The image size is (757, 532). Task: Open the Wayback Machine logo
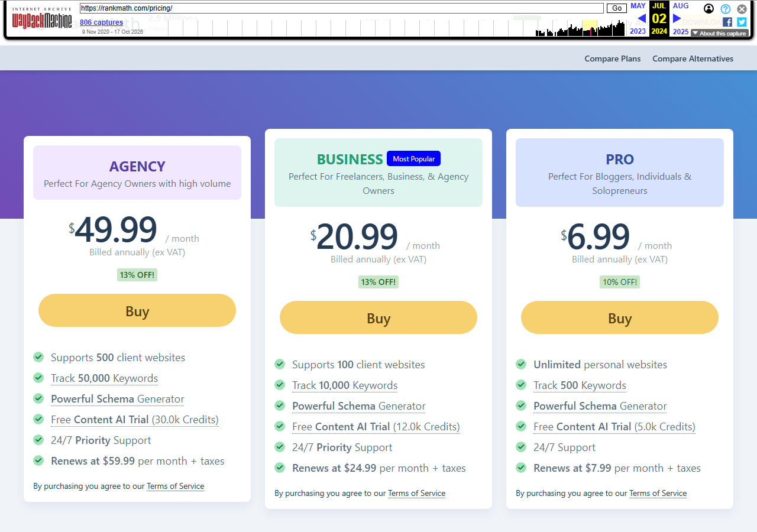pos(42,20)
